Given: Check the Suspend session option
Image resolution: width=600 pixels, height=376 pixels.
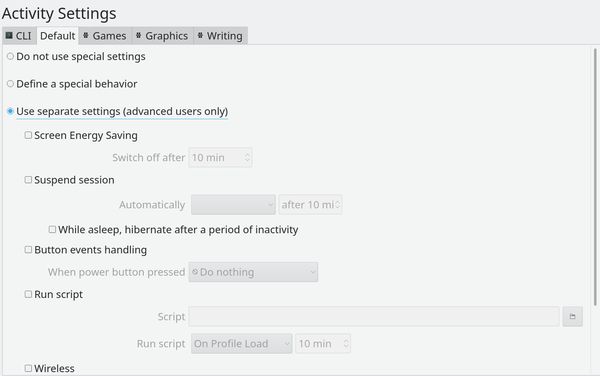Looking at the screenshot, I should pyautogui.click(x=28, y=180).
